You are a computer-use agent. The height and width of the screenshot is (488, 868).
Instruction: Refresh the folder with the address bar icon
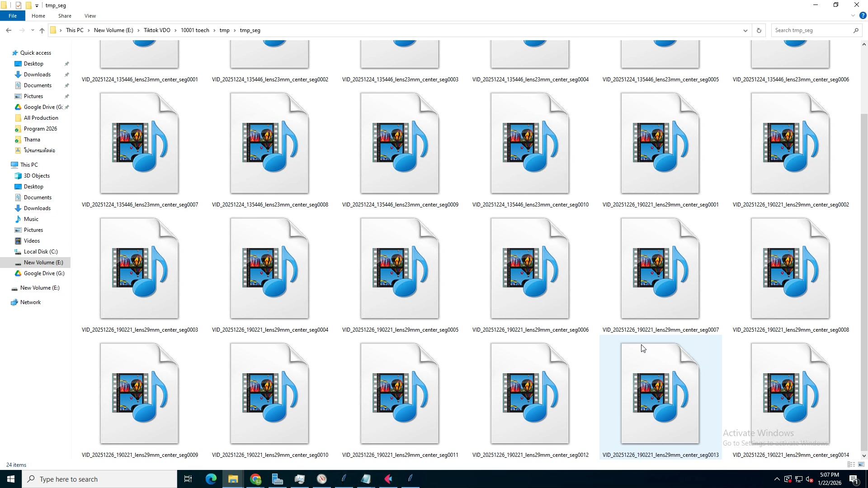click(759, 30)
